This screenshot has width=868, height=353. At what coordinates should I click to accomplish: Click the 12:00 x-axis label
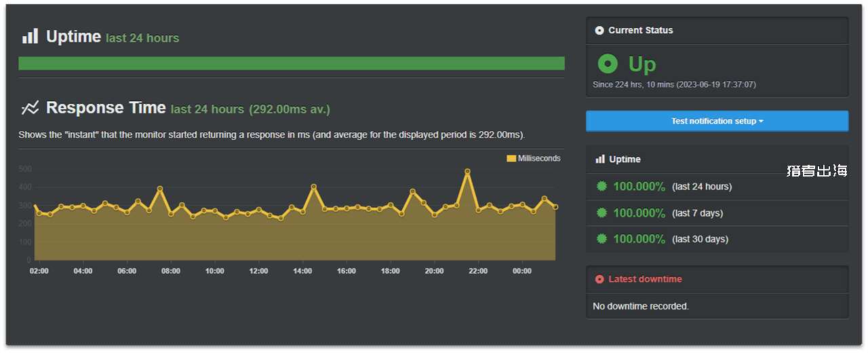pyautogui.click(x=258, y=271)
